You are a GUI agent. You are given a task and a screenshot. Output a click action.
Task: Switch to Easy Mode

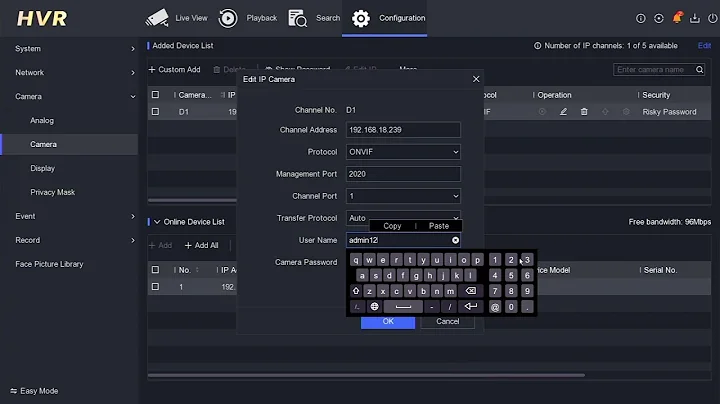tap(34, 391)
